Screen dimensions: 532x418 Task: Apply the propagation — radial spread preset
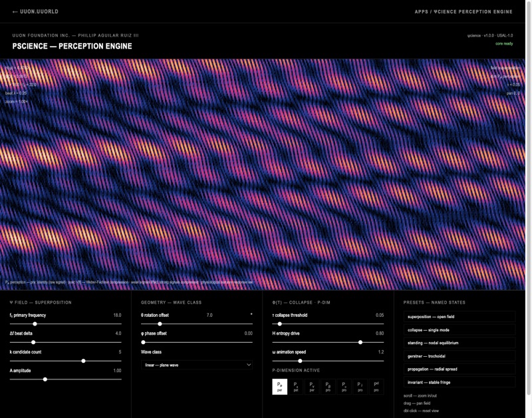point(460,369)
